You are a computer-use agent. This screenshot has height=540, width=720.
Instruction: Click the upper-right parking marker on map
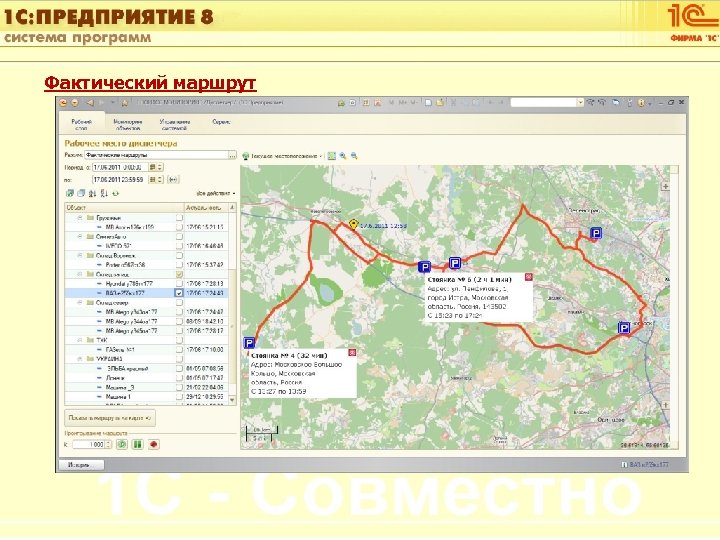pos(596,233)
